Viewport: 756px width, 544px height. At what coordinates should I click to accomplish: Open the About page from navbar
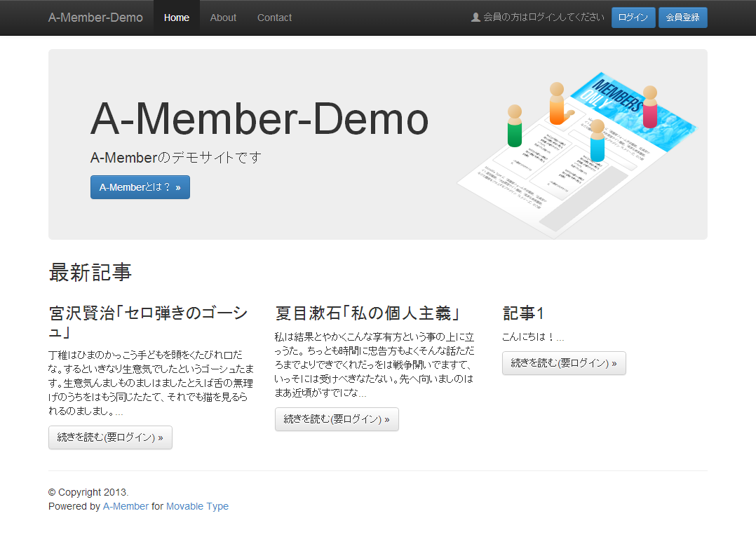coord(223,18)
